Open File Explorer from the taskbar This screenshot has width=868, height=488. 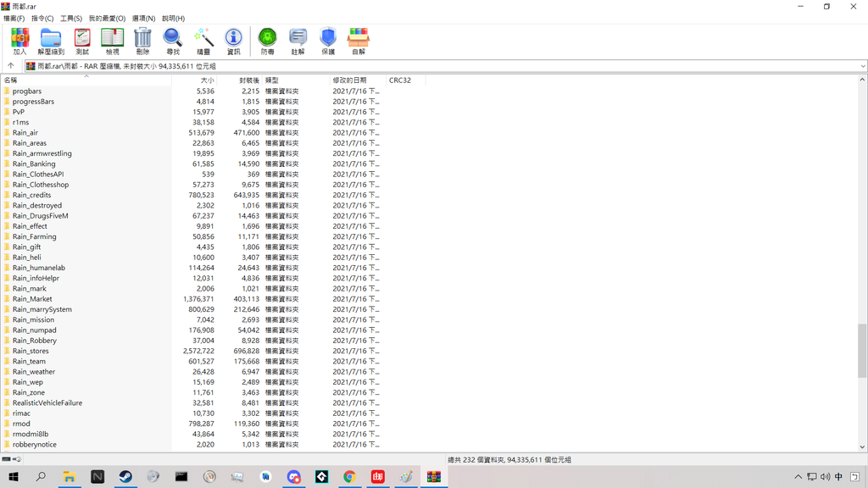pyautogui.click(x=70, y=476)
